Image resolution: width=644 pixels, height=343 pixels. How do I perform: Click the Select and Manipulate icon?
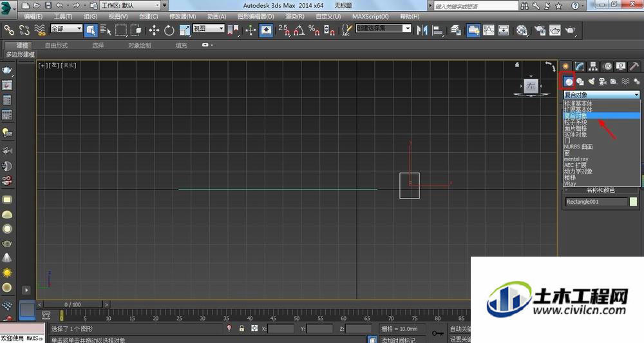251,30
